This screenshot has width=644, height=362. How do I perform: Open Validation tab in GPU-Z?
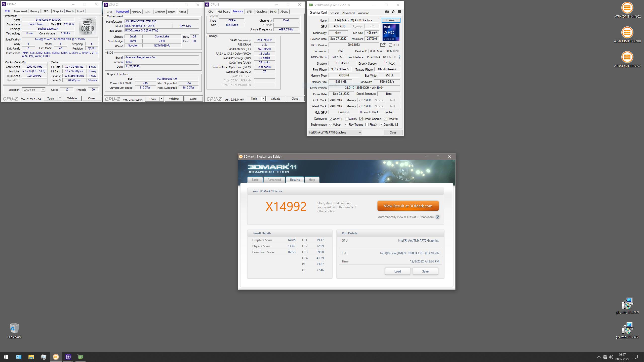363,13
